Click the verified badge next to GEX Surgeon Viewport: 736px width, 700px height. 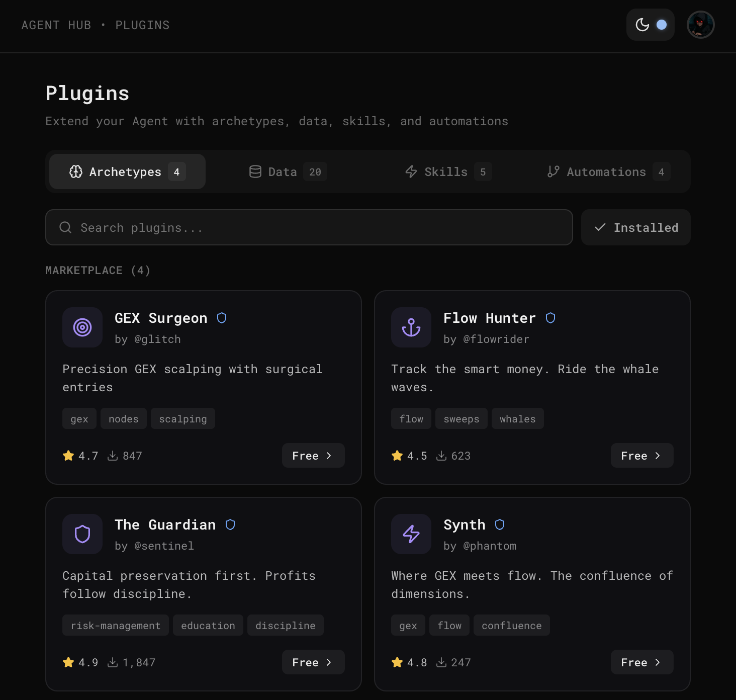pyautogui.click(x=222, y=317)
